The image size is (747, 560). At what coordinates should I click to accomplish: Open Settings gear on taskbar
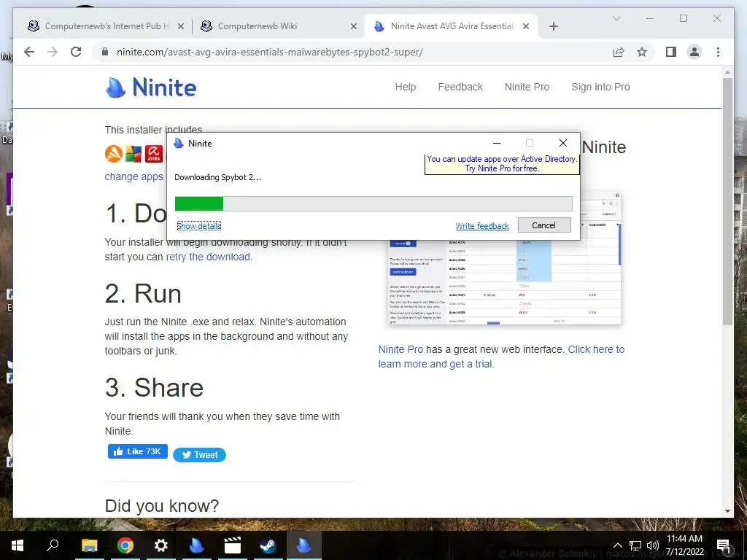[161, 545]
